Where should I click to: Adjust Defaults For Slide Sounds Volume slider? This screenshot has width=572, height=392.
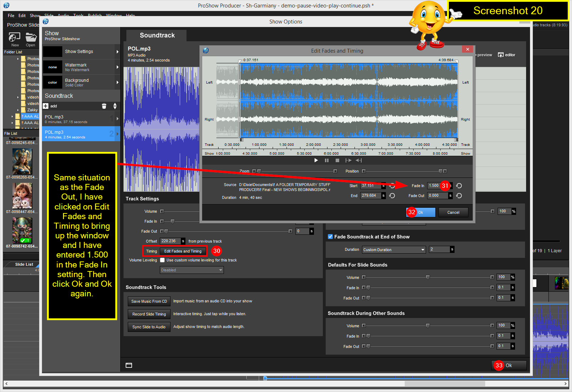tap(428, 277)
